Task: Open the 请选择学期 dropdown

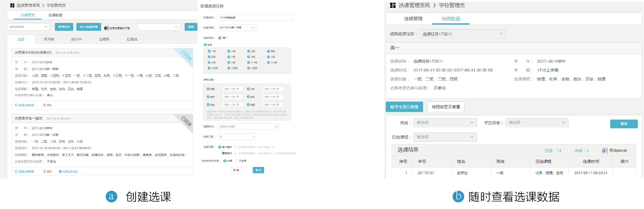Action: [x=28, y=27]
